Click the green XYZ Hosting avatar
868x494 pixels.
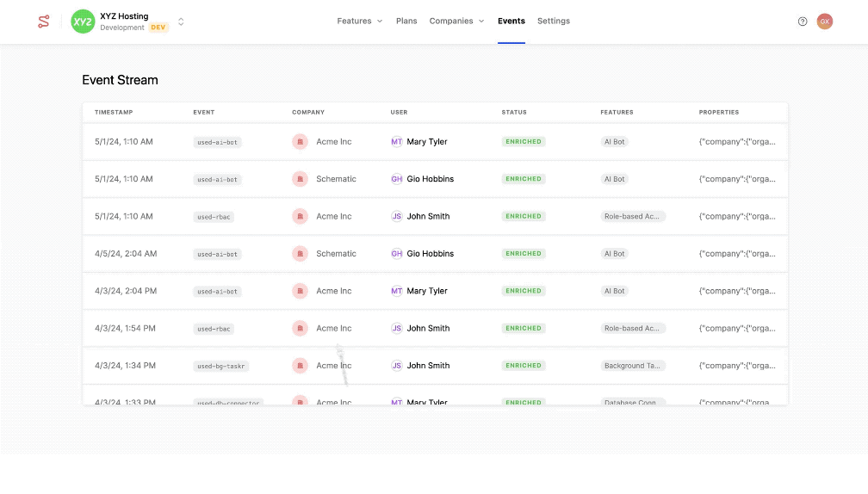point(83,22)
